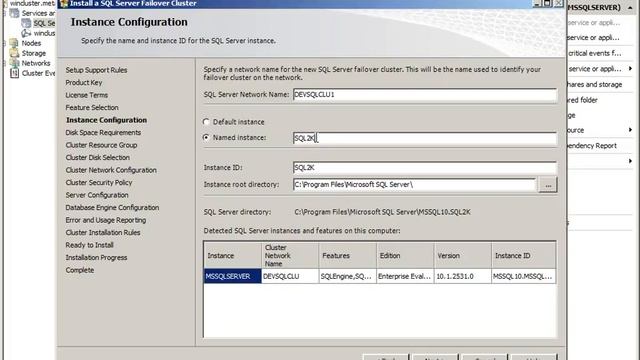Go to Complete step
Image resolution: width=640 pixels, height=360 pixels.
80,270
